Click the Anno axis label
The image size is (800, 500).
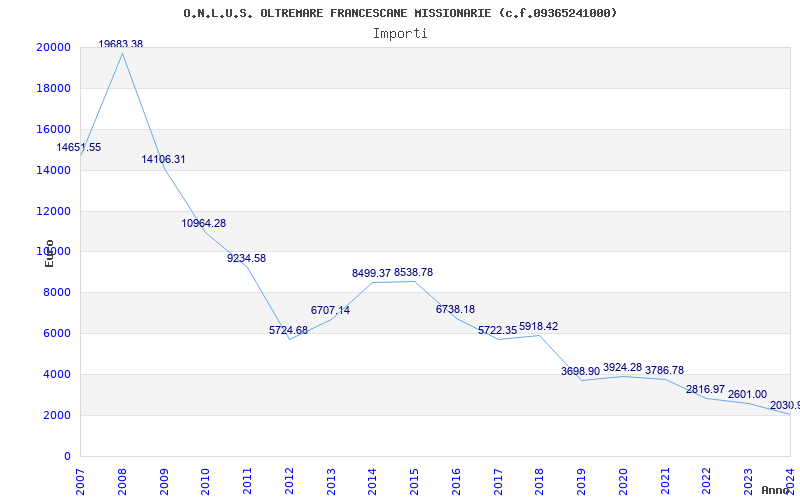pyautogui.click(x=775, y=490)
